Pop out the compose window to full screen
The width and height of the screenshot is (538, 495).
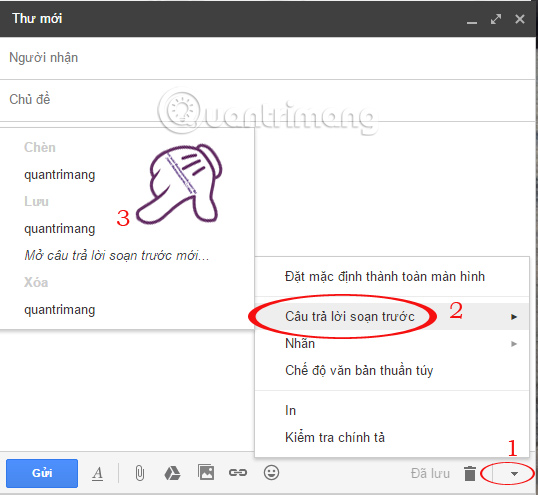496,19
